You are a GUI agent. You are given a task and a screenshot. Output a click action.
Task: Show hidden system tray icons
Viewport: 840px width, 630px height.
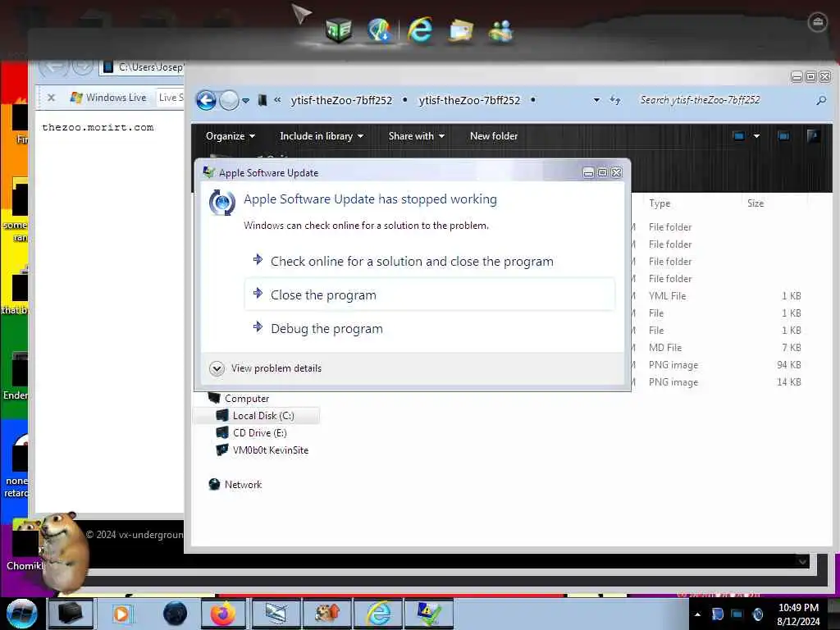[697, 614]
